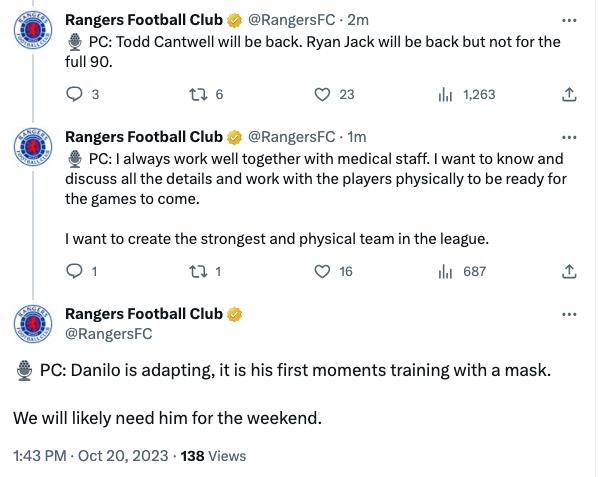Open more options on the 1m tweet

pyautogui.click(x=569, y=137)
